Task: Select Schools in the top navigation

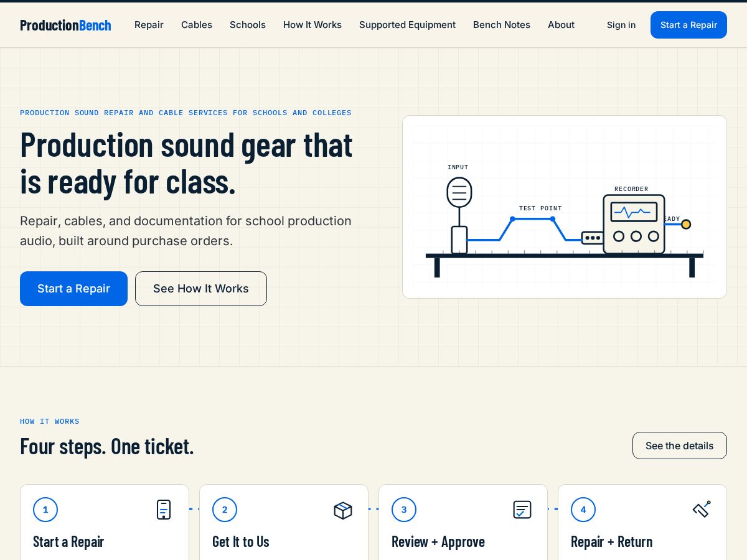Action: pos(248,25)
